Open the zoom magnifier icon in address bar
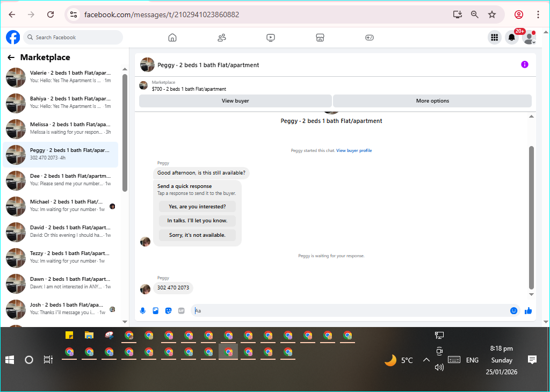This screenshot has height=392, width=550. tap(475, 14)
